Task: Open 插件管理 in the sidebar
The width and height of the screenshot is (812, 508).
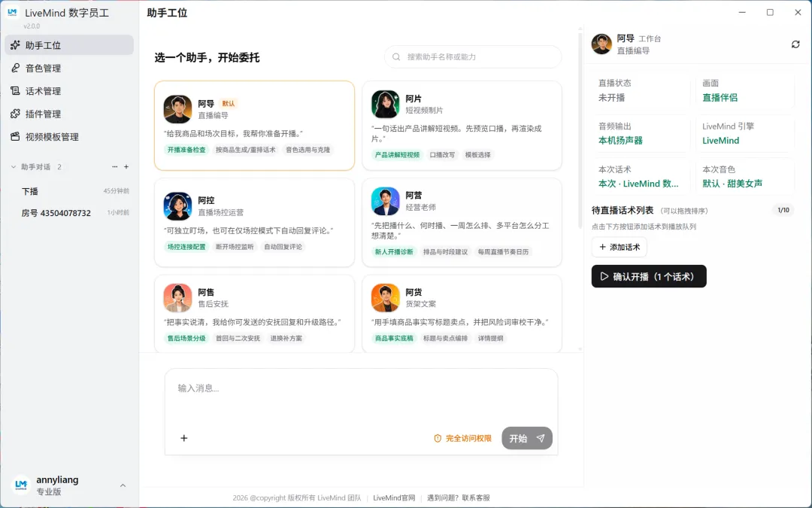Action: 69,114
